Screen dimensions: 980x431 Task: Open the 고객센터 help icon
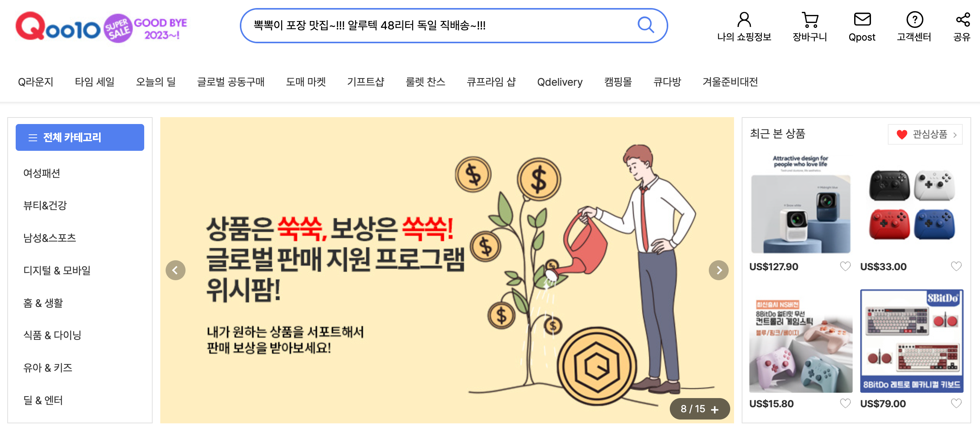tap(915, 20)
